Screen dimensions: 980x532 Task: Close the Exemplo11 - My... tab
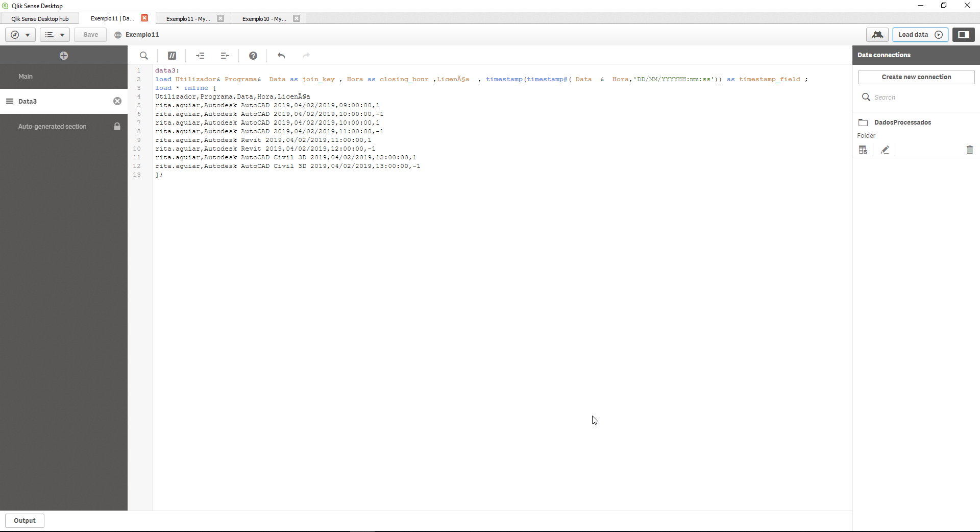tap(220, 18)
